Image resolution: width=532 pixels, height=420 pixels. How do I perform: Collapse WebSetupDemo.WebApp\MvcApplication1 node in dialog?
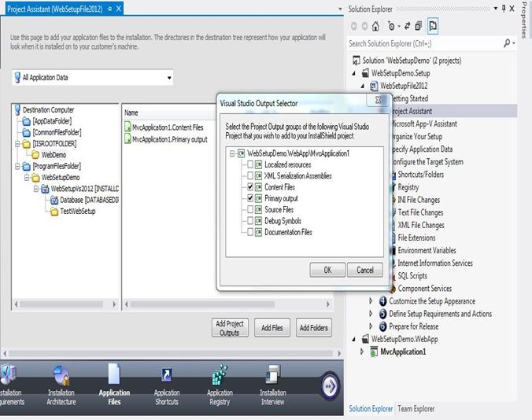coord(232,153)
